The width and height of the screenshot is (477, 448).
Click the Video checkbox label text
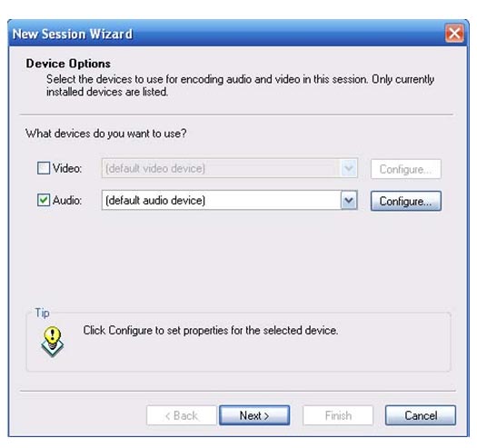point(67,168)
